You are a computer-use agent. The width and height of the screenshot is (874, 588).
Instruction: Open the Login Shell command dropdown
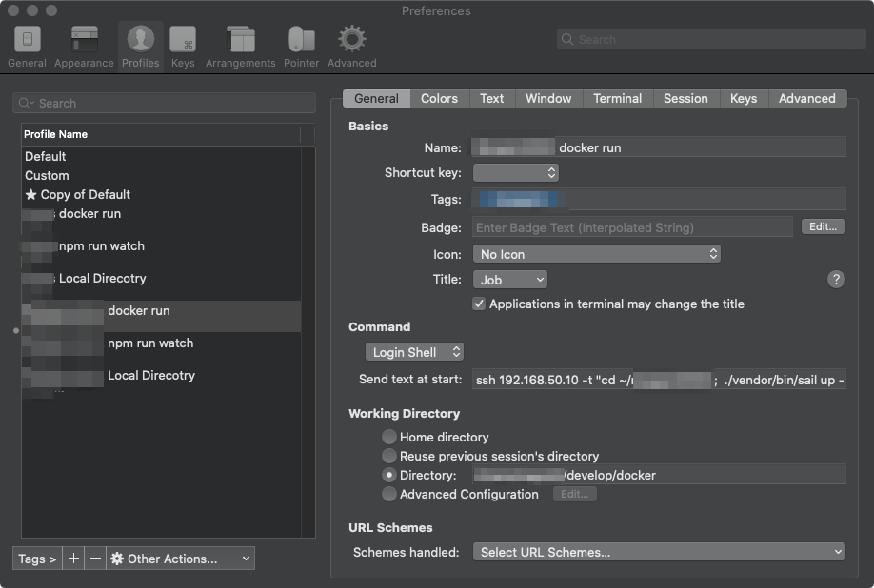(x=414, y=351)
